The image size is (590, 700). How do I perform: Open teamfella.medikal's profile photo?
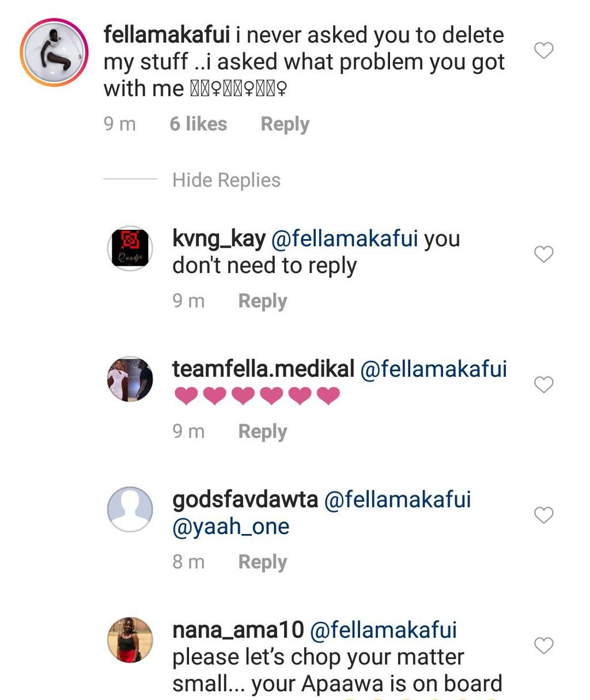(130, 379)
